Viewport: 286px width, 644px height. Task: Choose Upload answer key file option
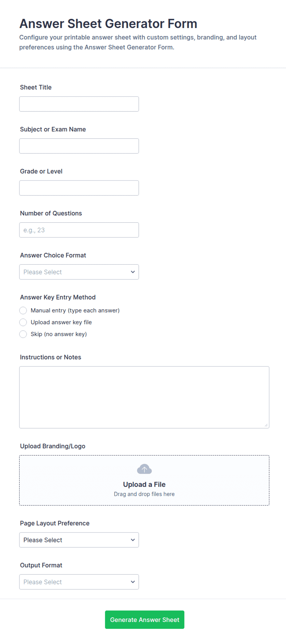coord(23,322)
